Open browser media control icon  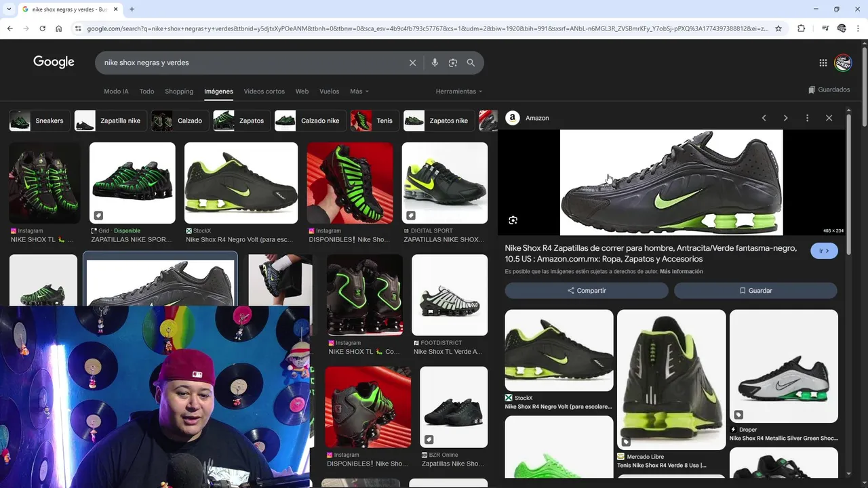(825, 28)
